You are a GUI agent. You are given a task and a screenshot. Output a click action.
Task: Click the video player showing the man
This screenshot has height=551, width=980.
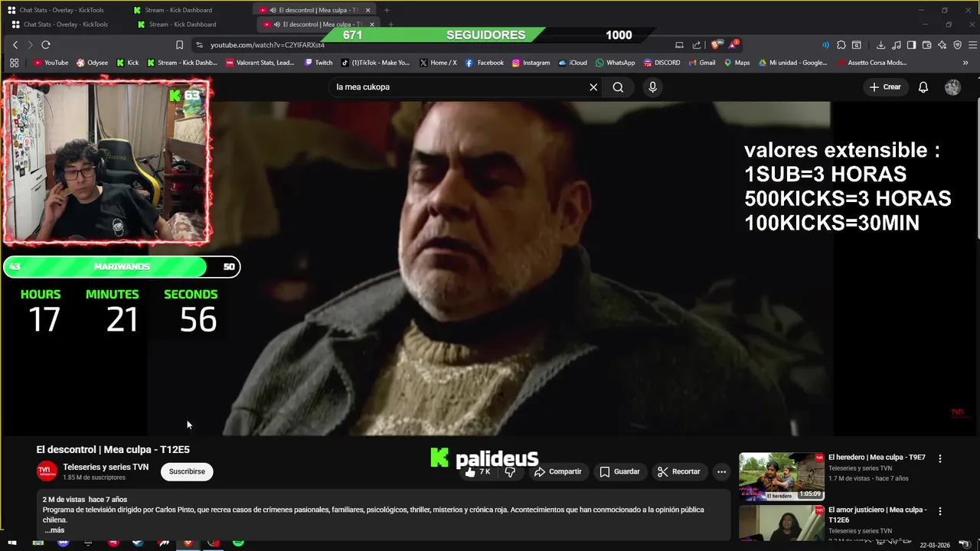[490, 268]
